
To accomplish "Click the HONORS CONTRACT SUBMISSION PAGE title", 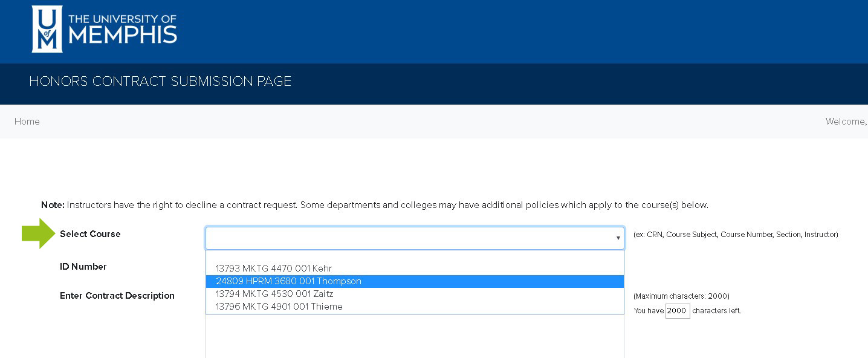I will (x=160, y=81).
